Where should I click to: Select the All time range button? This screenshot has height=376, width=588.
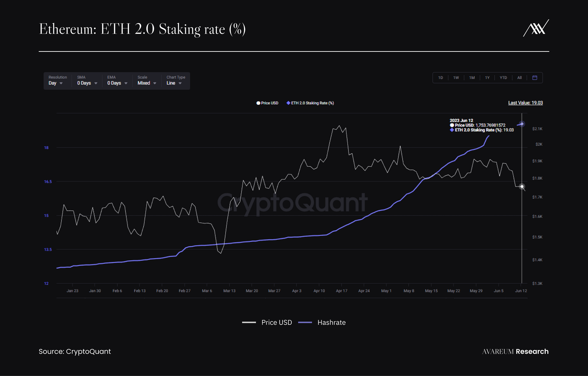click(x=519, y=78)
